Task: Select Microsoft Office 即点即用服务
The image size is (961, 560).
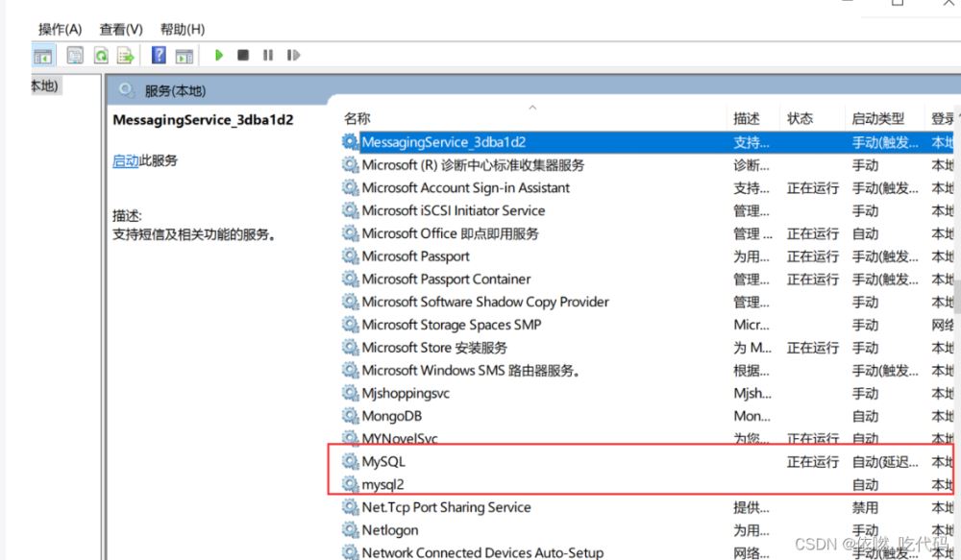Action: tap(450, 233)
